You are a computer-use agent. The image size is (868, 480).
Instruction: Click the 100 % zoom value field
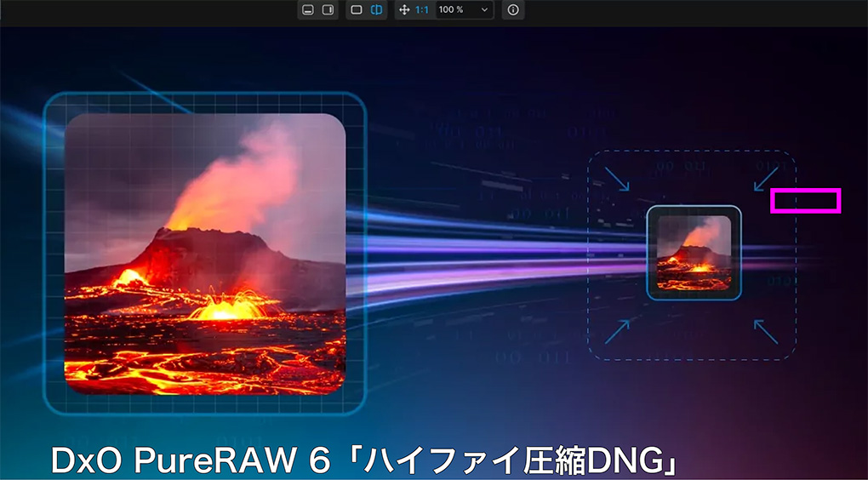[452, 10]
